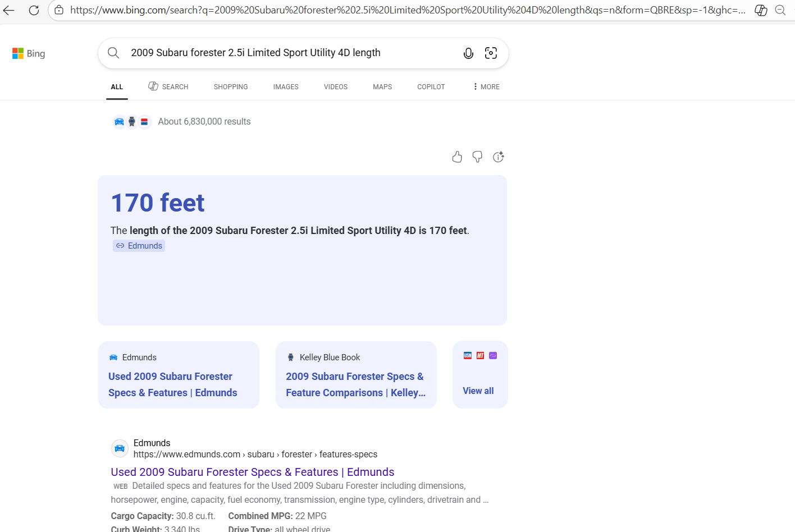This screenshot has width=795, height=532.
Task: Click the Copilot icon in address bar
Action: pyautogui.click(x=761, y=10)
